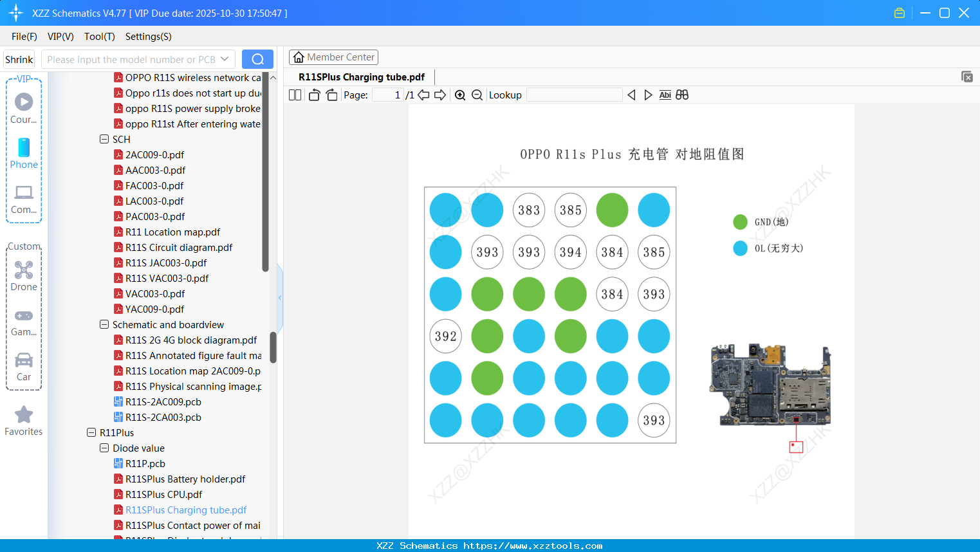Click the binoculars search icon
Screen dimensions: 980x552
[x=682, y=95]
